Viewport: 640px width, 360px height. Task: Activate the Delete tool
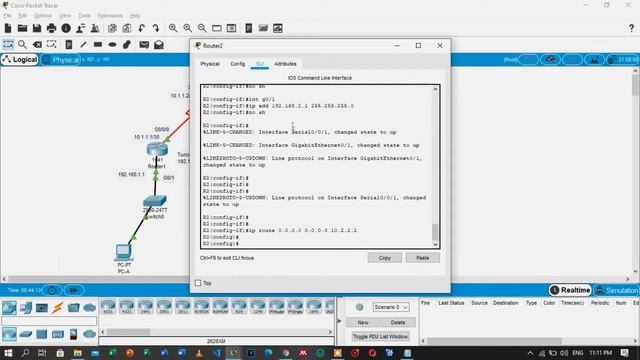pyautogui.click(x=37, y=44)
